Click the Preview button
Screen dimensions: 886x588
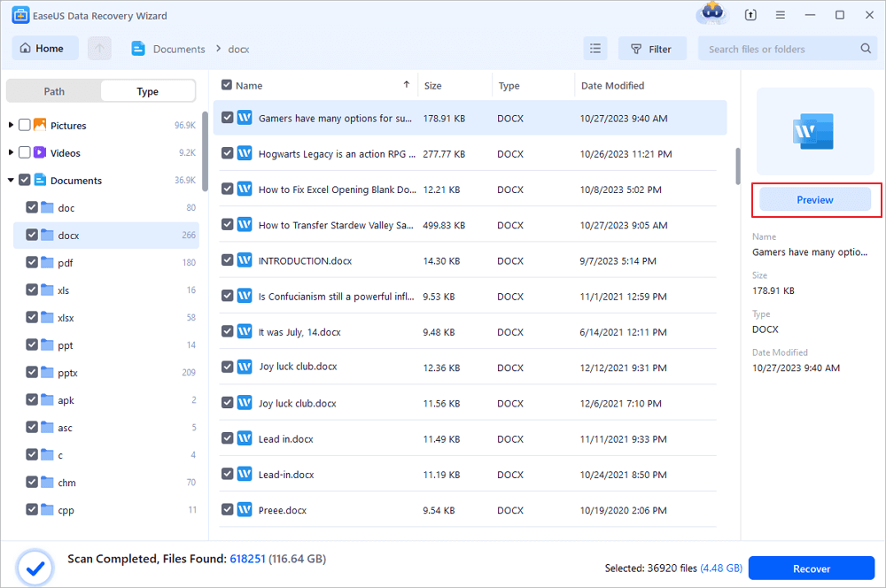pyautogui.click(x=815, y=199)
